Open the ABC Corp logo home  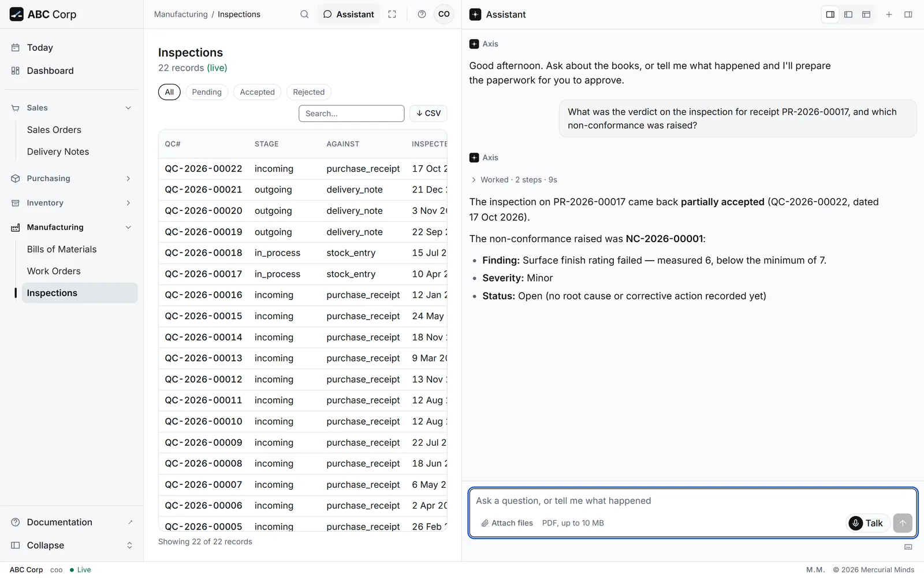tap(43, 14)
